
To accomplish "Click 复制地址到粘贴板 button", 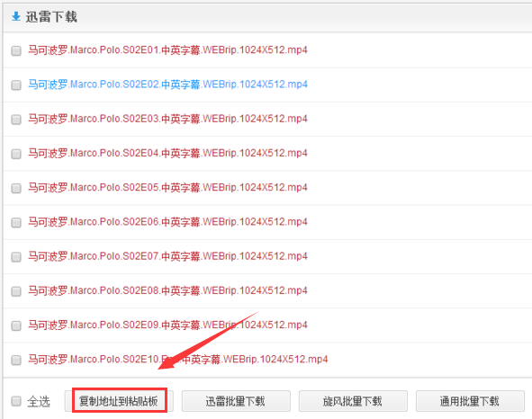I will pos(119,401).
